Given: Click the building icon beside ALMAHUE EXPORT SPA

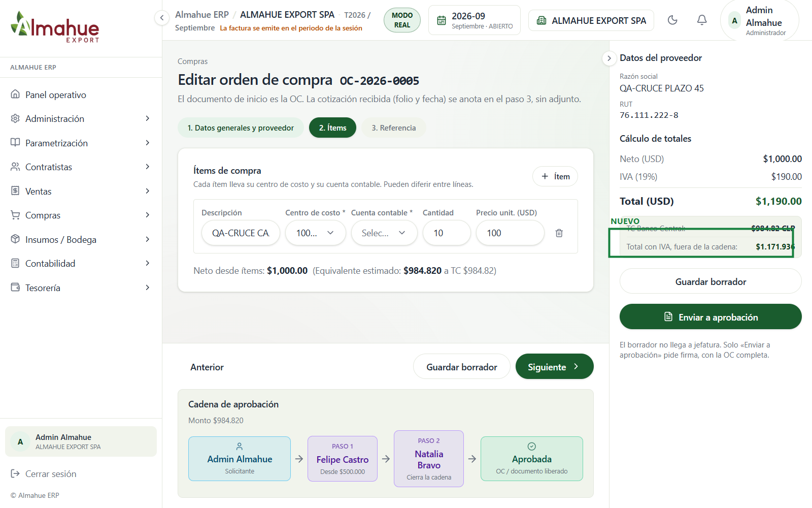Looking at the screenshot, I should [542, 20].
